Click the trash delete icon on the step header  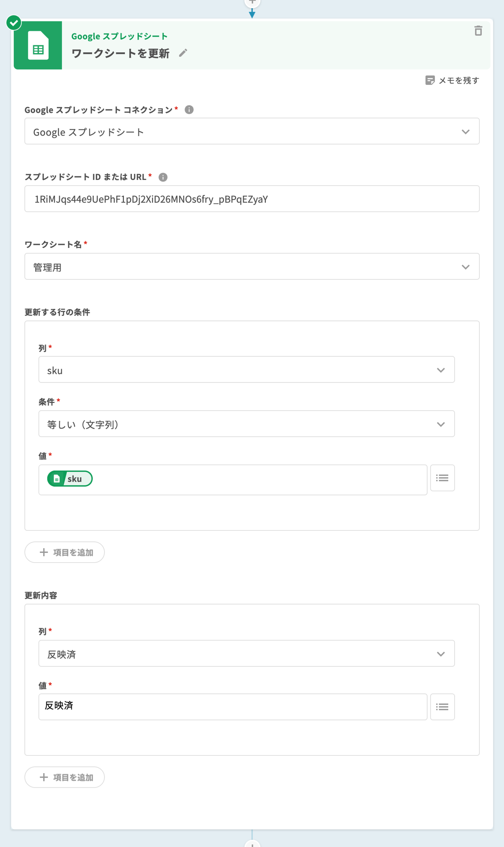(478, 31)
